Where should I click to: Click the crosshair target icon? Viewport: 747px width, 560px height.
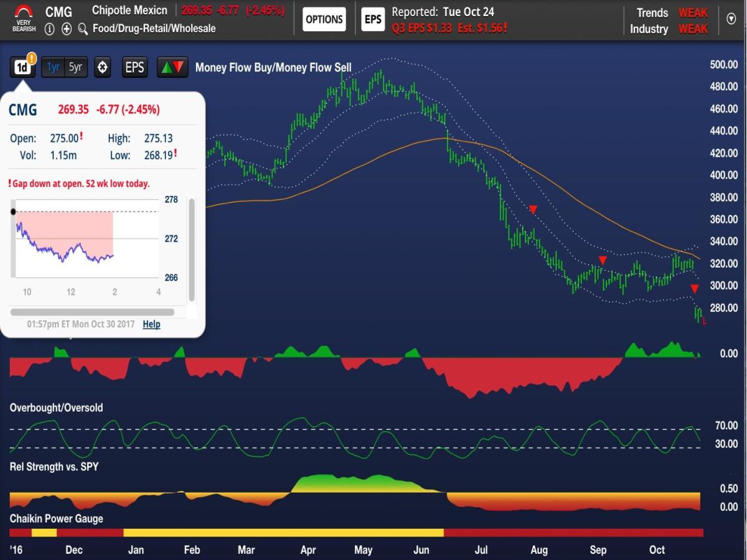103,67
